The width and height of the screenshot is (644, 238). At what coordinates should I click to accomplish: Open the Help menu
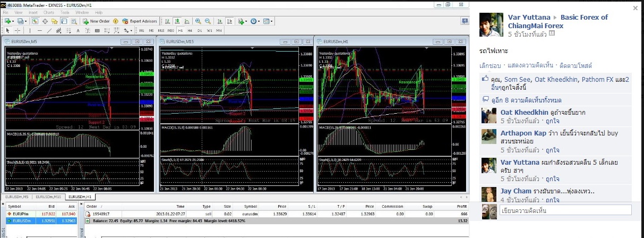pos(99,12)
